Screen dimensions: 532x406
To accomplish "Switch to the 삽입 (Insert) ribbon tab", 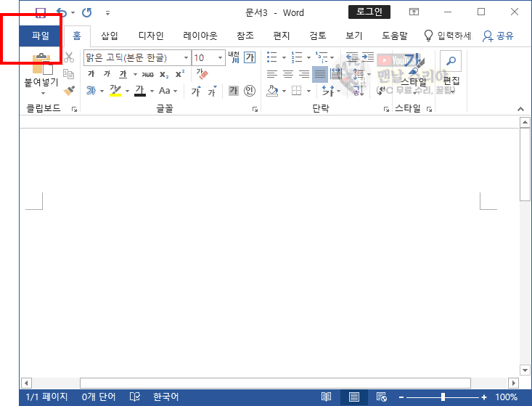I will 110,36.
